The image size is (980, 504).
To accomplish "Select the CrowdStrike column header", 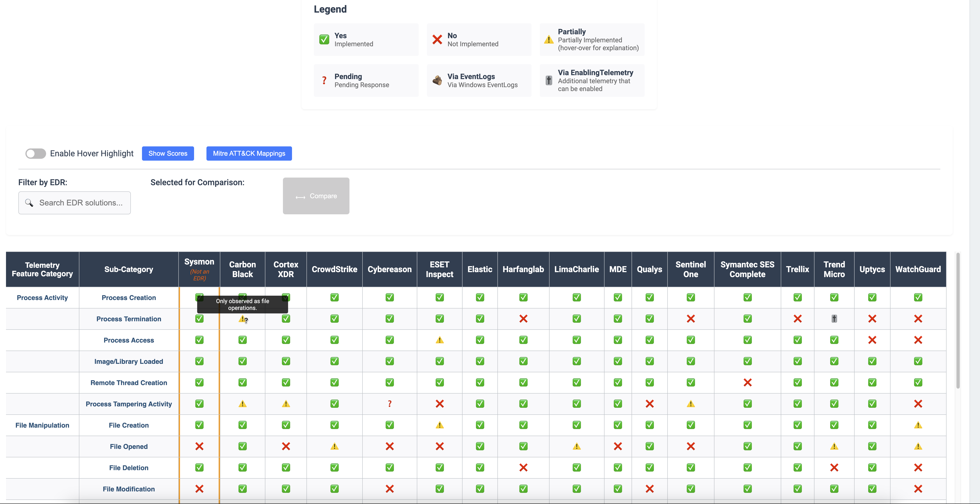I will click(334, 269).
